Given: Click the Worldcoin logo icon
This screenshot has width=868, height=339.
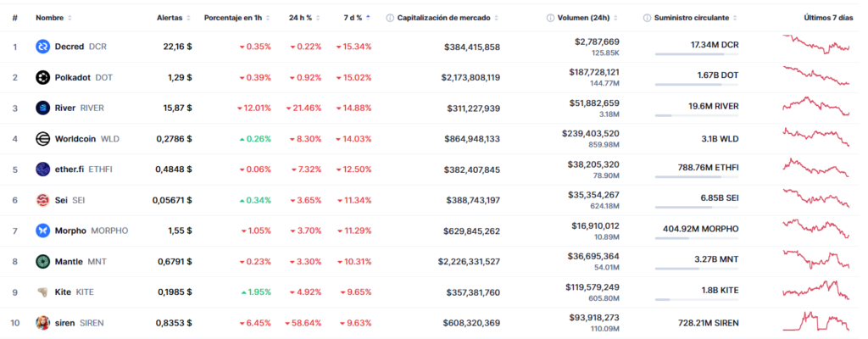Looking at the screenshot, I should pos(42,138).
